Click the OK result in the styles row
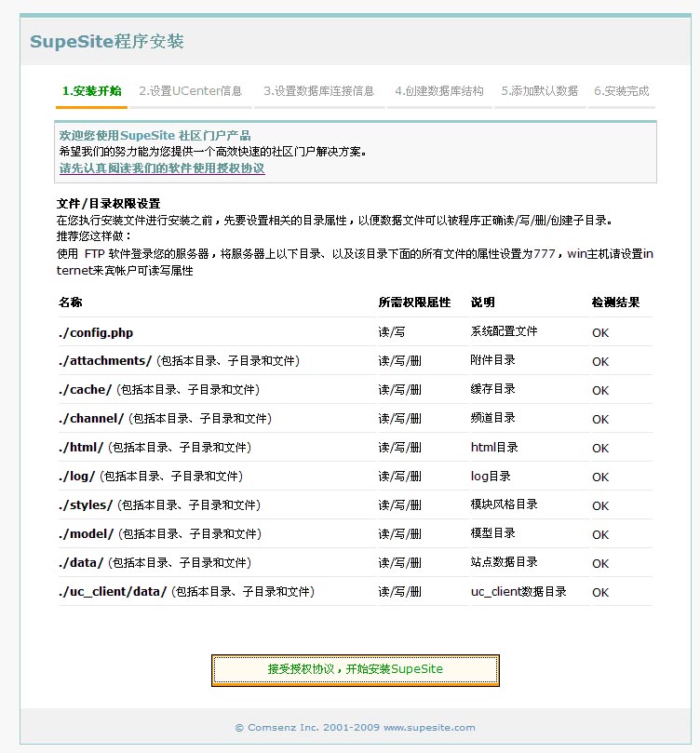700x753 pixels. [x=600, y=505]
